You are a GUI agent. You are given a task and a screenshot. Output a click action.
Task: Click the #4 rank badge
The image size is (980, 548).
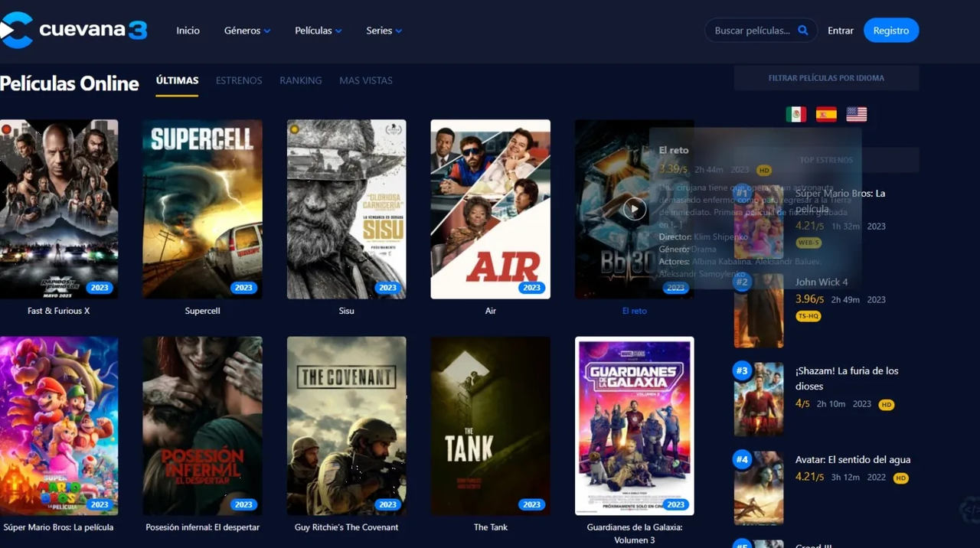click(741, 460)
